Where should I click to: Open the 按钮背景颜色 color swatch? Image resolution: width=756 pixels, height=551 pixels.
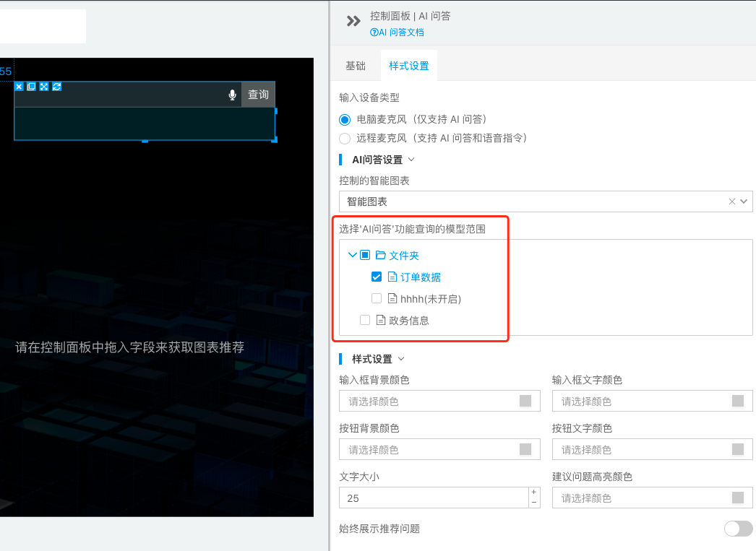click(525, 449)
